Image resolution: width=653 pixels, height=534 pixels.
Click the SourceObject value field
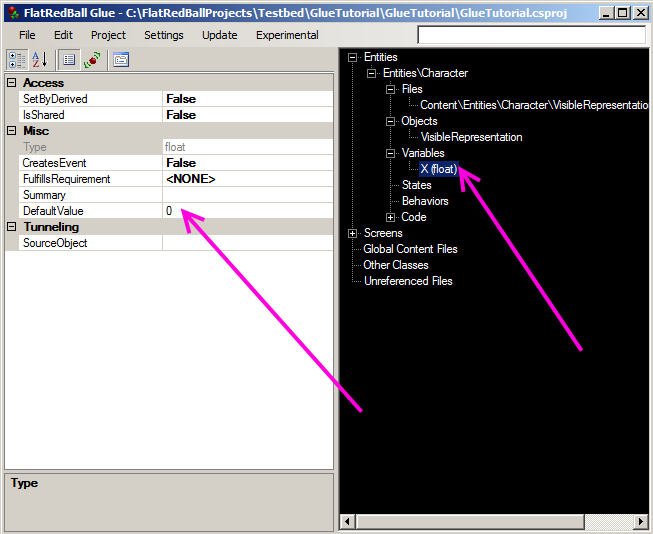(x=247, y=243)
